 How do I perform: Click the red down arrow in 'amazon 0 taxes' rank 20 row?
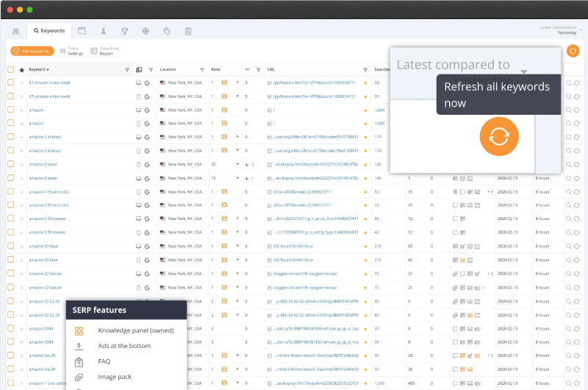246,164
